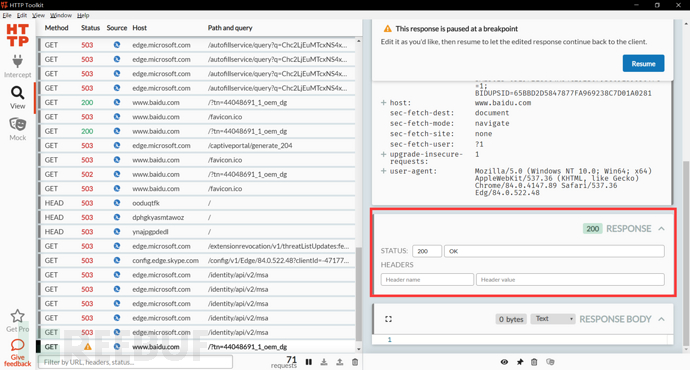Screen dimensions: 690x370
Task: Select the paused www.baidu.com GET request row
Action: (196, 347)
